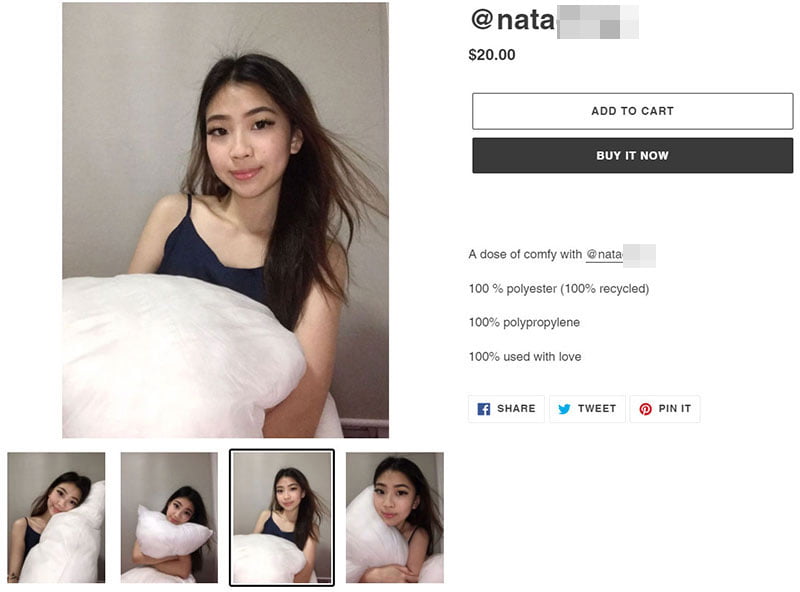Viewport: 800px width, 592px height.
Task: Select first thumbnail with head on pillow
Action: [x=56, y=517]
